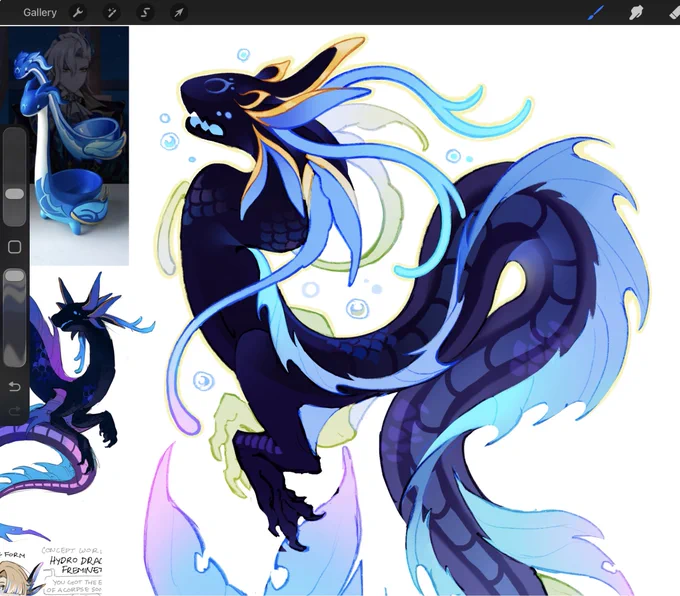Undo the last stroke
The image size is (680, 596).
coord(14,386)
